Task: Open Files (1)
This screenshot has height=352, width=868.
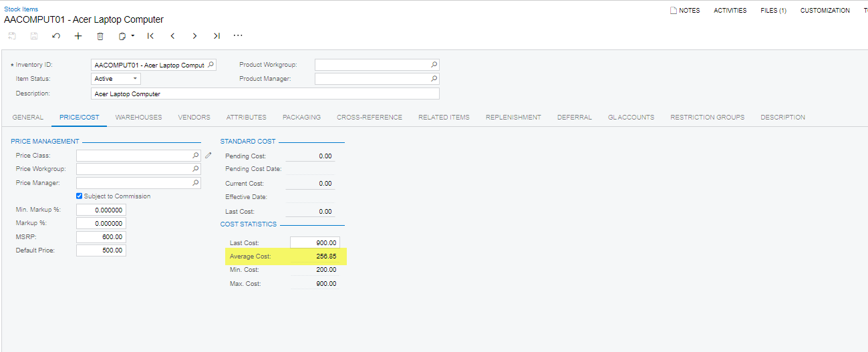Action: pos(773,11)
